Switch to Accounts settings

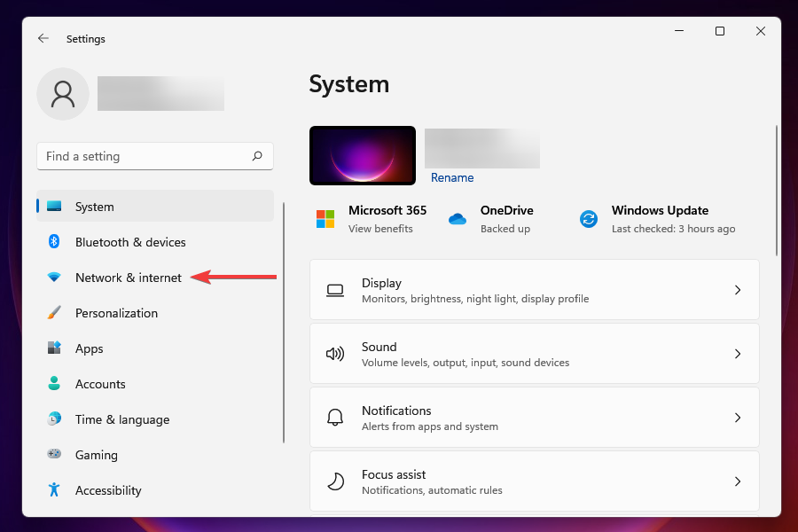click(155, 383)
